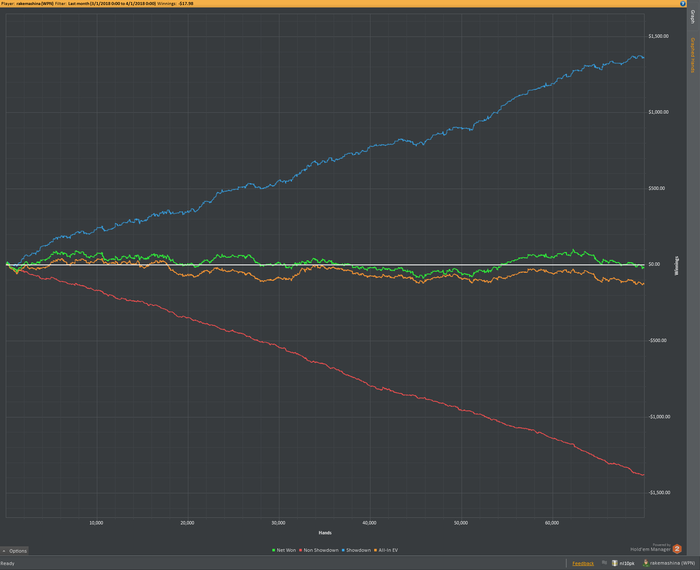This screenshot has width=700, height=570.
Task: Click the Last month filter text in header
Action: coord(112,4)
